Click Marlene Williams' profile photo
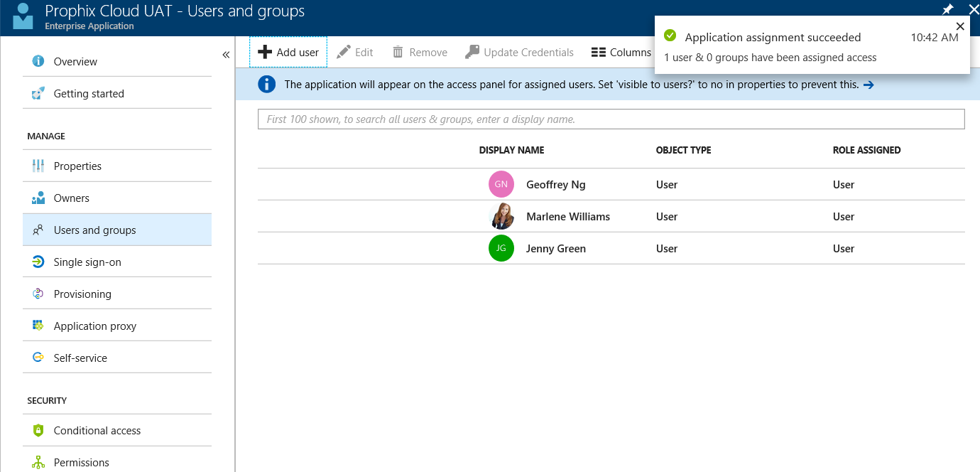 (501, 216)
